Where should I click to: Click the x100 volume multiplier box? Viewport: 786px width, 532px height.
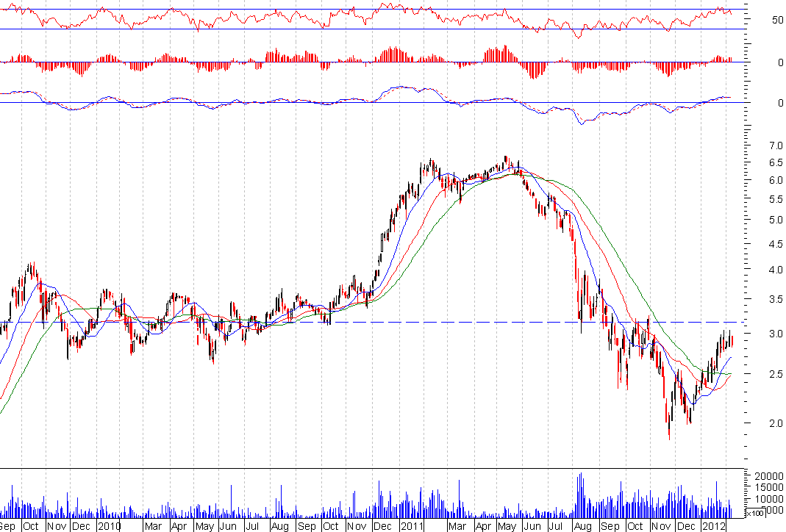coord(755,513)
